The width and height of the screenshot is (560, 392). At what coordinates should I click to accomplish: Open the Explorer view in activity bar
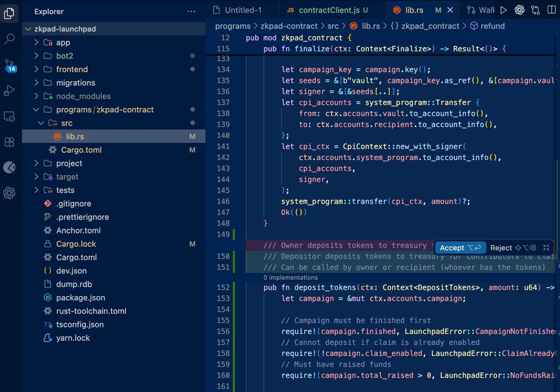[x=9, y=14]
